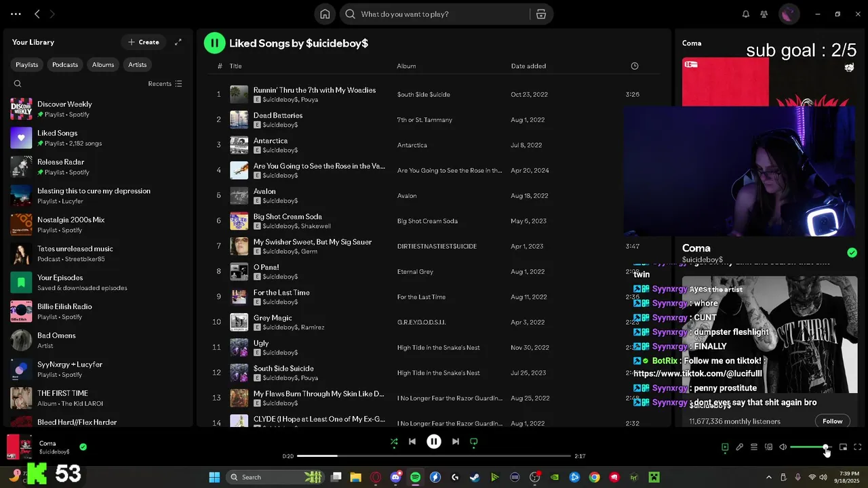Screen dimensions: 868x488
Task: Toggle repeat mode
Action: [x=474, y=441]
